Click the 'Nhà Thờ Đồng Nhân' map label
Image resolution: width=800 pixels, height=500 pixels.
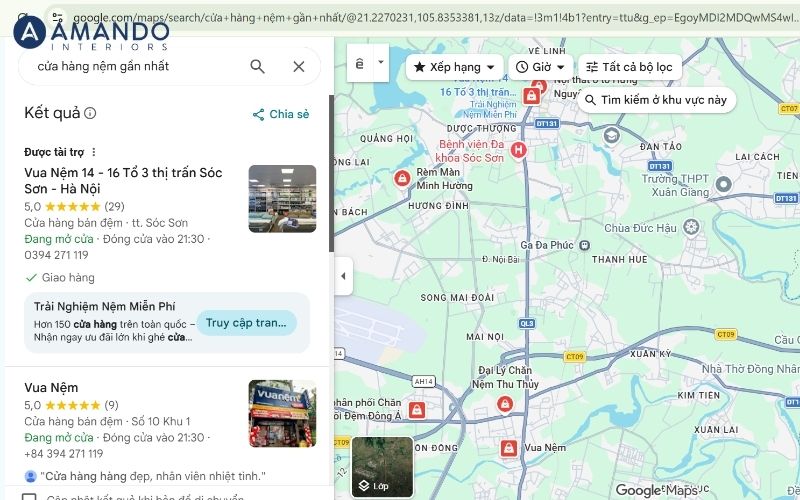[x=750, y=369]
